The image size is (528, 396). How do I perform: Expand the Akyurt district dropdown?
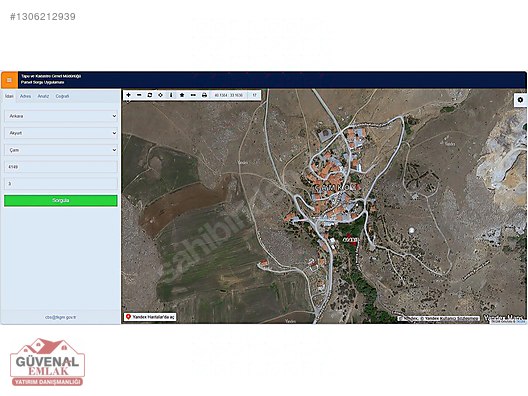click(x=61, y=133)
